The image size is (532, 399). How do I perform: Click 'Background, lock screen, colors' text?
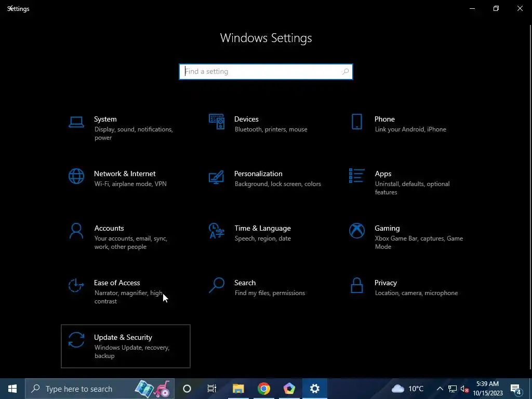tap(277, 184)
